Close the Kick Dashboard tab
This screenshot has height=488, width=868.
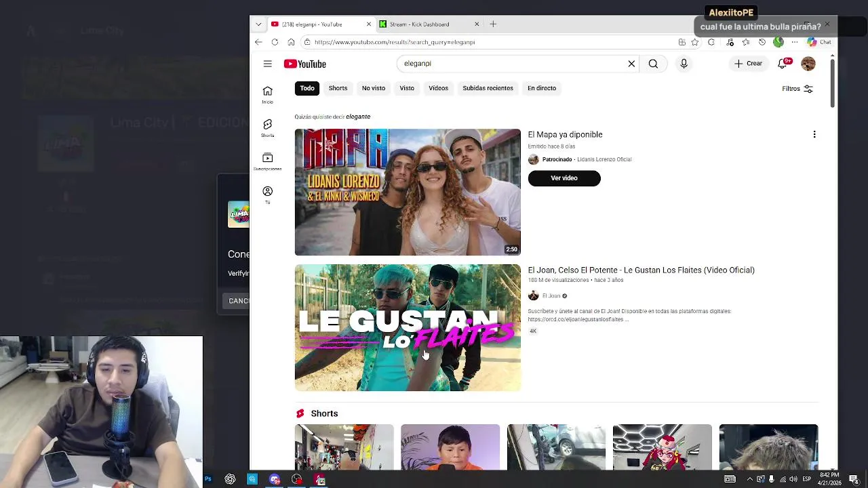pos(477,24)
